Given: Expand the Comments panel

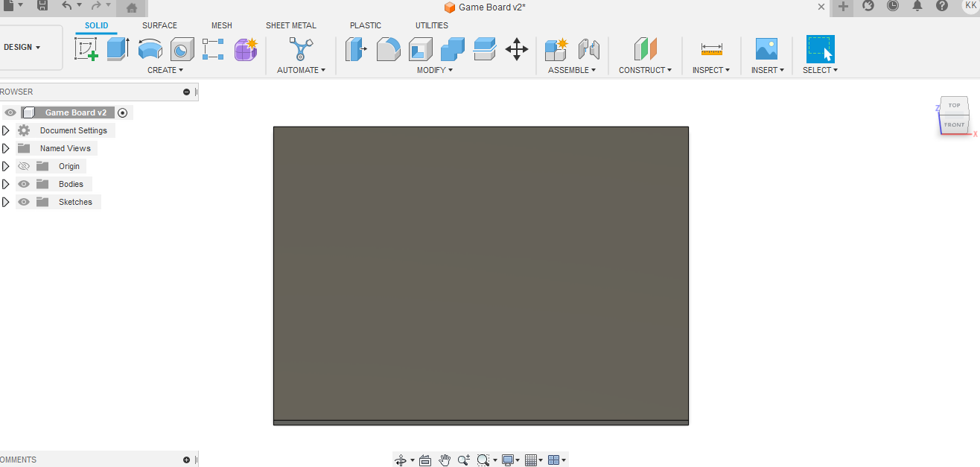Looking at the screenshot, I should click(186, 460).
